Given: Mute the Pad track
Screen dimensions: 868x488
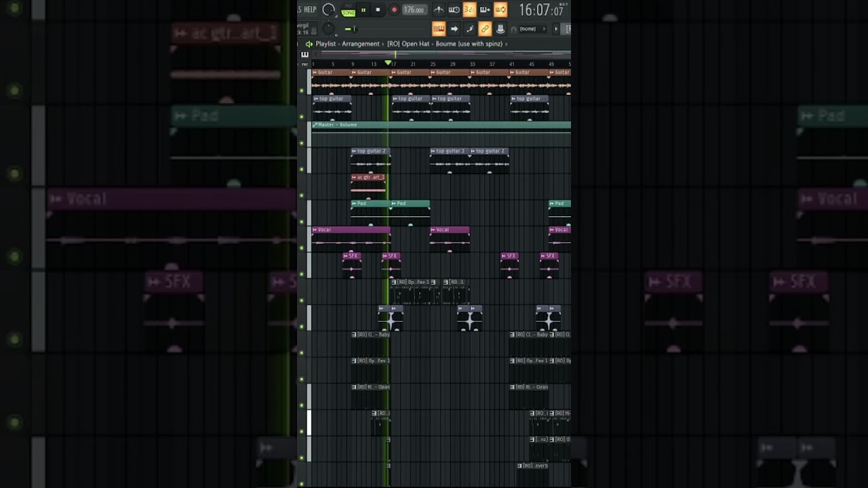Looking at the screenshot, I should pyautogui.click(x=302, y=222).
